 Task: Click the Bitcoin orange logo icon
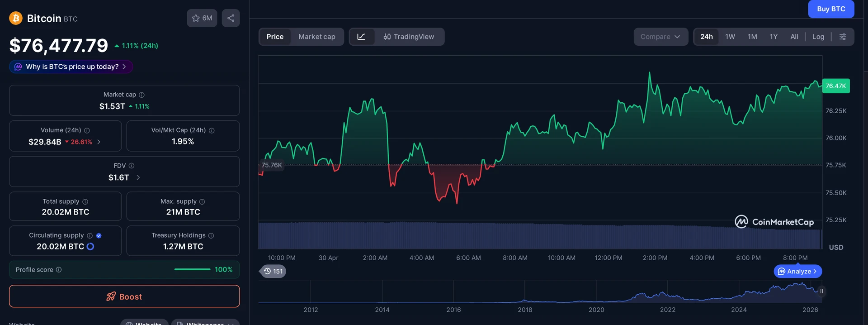click(x=16, y=18)
